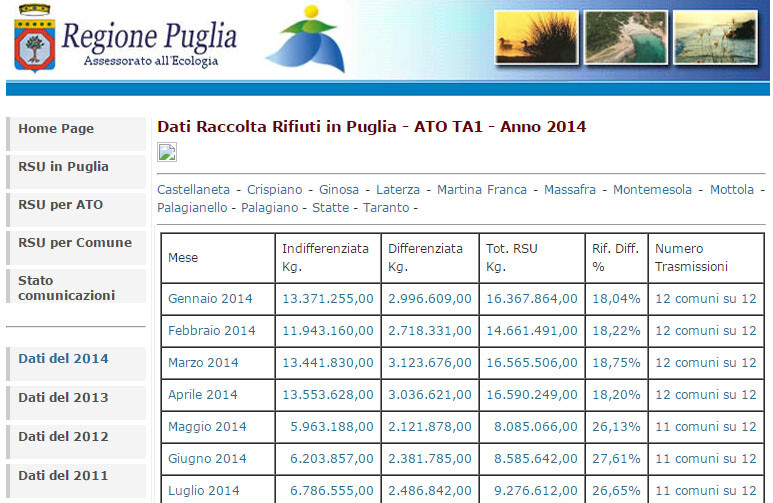Open the Castellaneta municipality link
The width and height of the screenshot is (773, 503).
193,189
